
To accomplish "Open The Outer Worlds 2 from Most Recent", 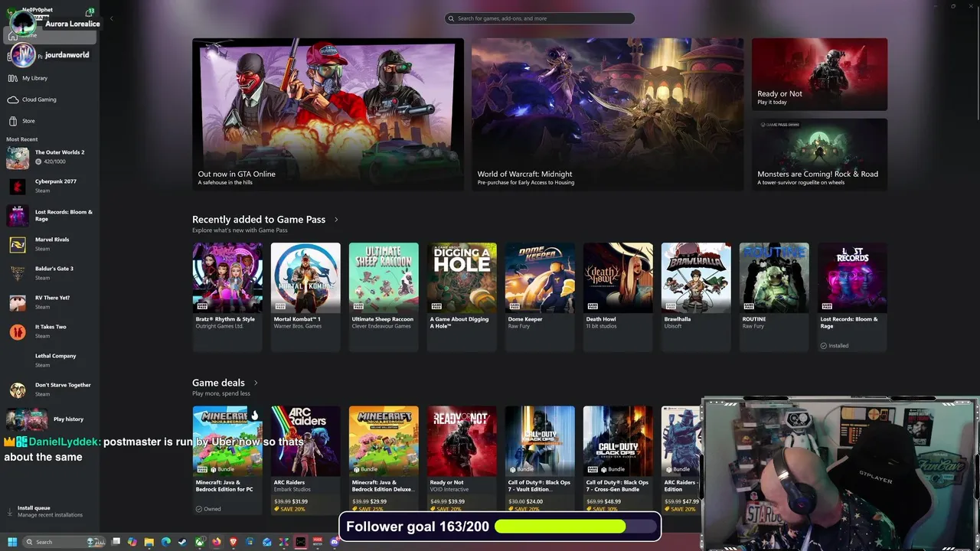I will coord(51,157).
